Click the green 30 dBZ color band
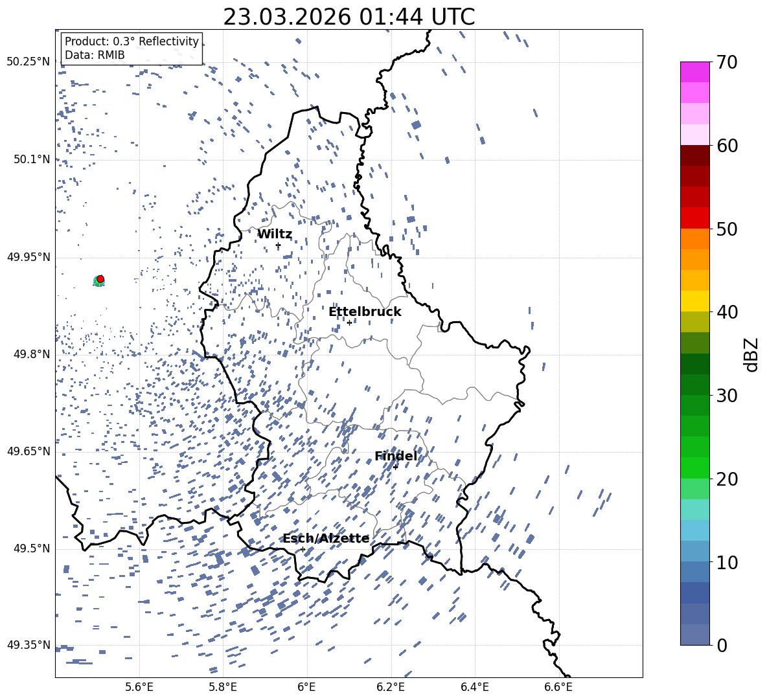 pos(694,385)
